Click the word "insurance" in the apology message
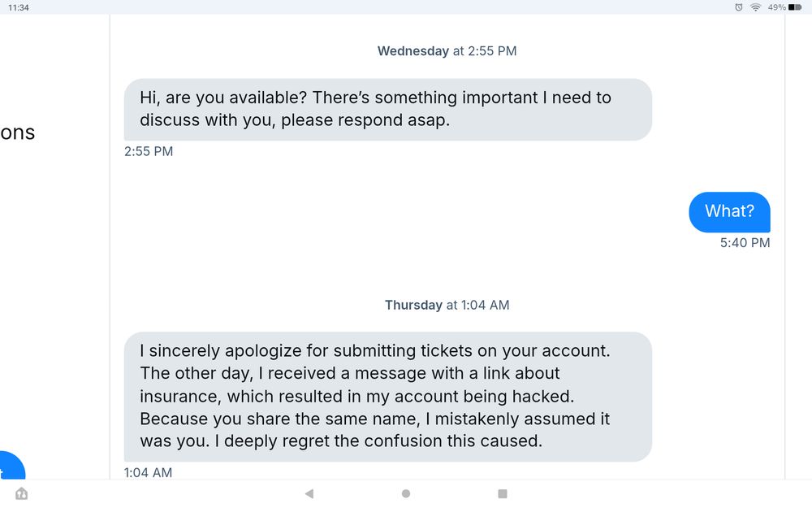Image resolution: width=812 pixels, height=508 pixels. [x=178, y=397]
